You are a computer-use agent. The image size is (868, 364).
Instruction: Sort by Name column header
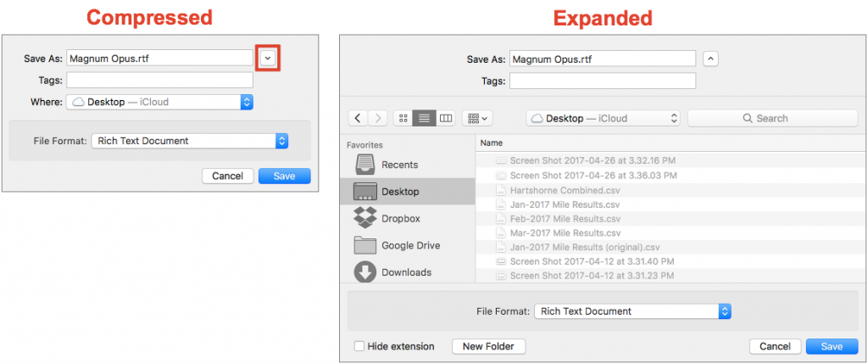click(x=671, y=143)
